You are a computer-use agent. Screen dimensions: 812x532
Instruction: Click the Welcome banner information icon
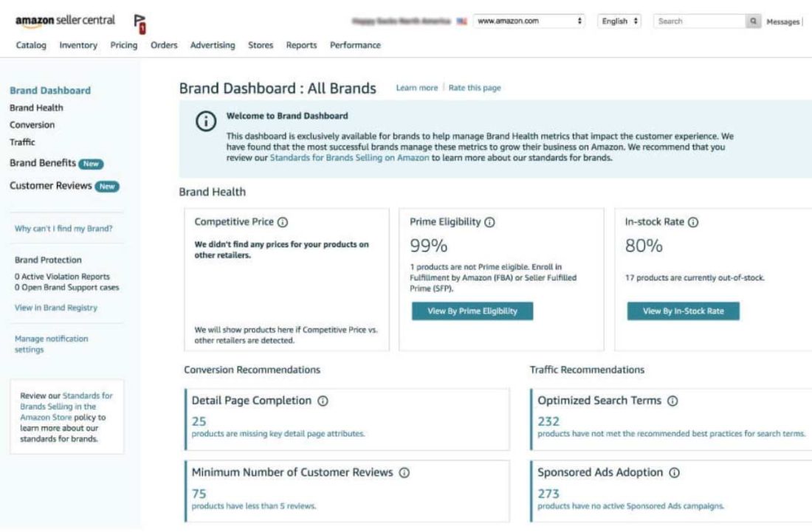(x=206, y=122)
